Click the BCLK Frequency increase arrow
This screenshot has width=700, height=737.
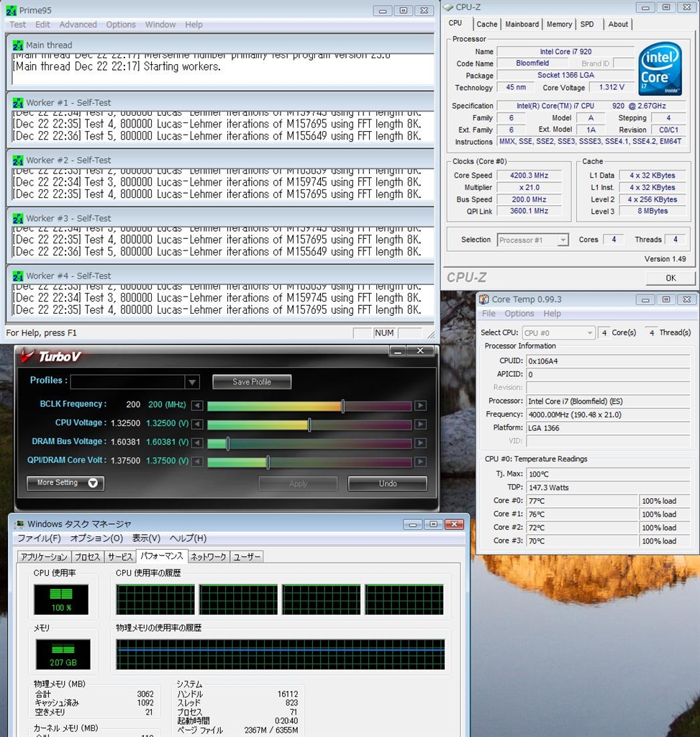point(421,406)
